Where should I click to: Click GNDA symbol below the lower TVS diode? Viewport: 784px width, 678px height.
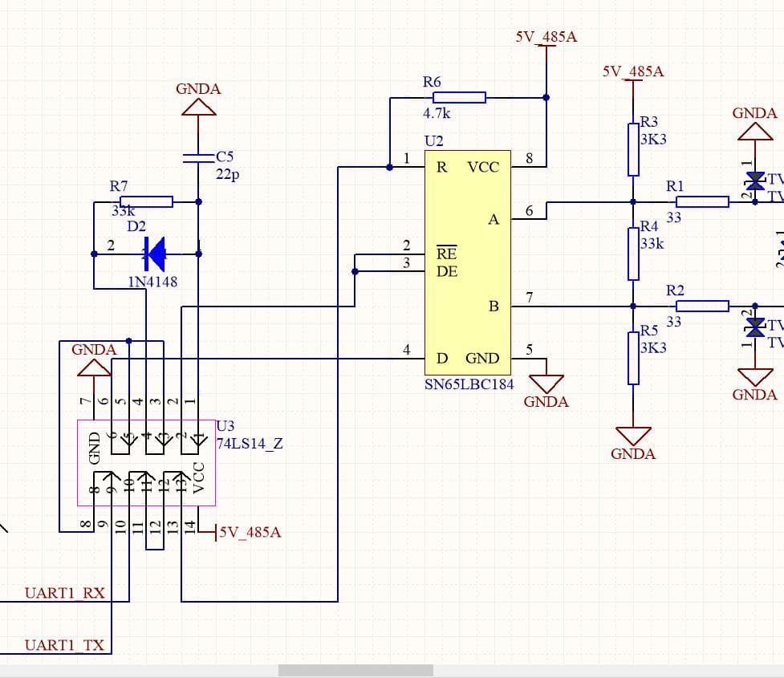tap(755, 377)
